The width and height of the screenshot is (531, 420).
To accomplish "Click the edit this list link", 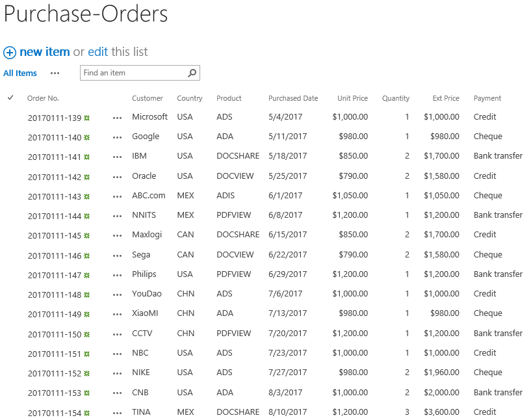I will pyautogui.click(x=98, y=52).
